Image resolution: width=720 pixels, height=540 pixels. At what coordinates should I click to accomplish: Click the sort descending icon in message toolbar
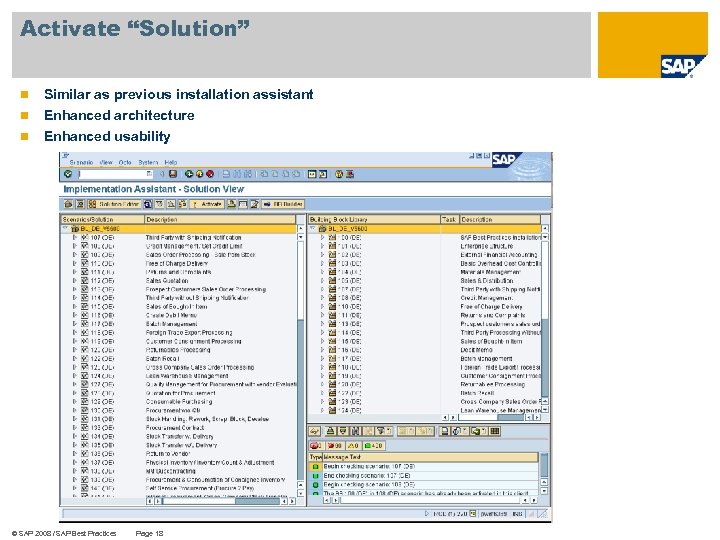pyautogui.click(x=343, y=431)
